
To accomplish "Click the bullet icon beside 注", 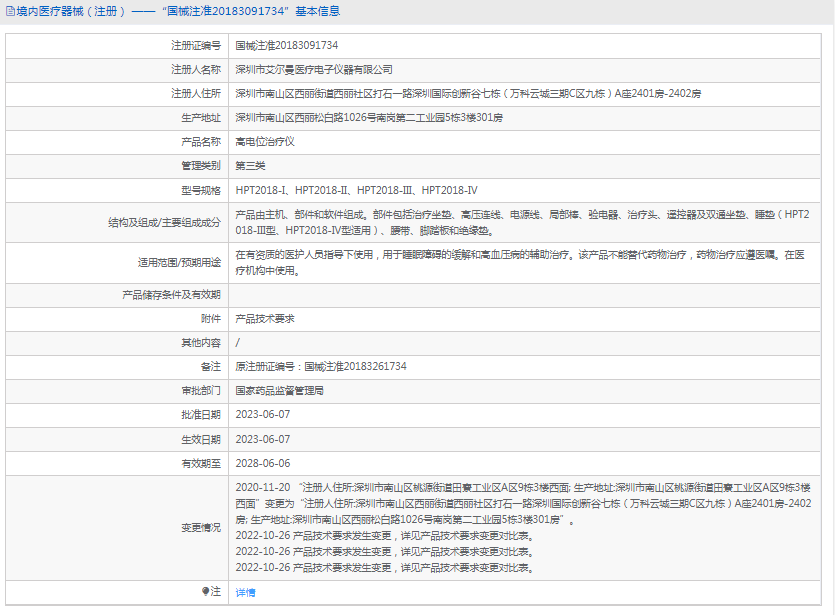I will pos(205,591).
